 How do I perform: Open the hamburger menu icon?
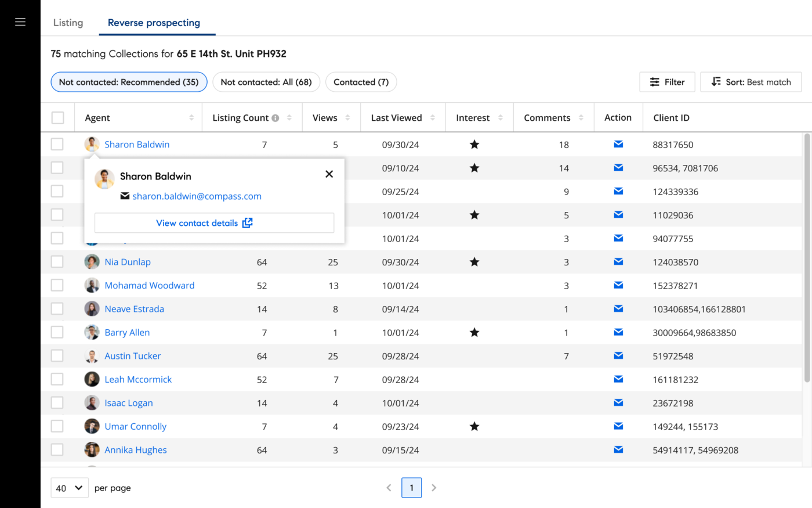[x=20, y=21]
